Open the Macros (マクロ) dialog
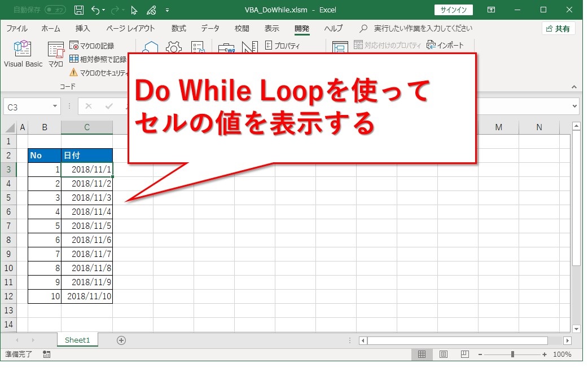Viewport: 588px width, 368px height. click(55, 55)
